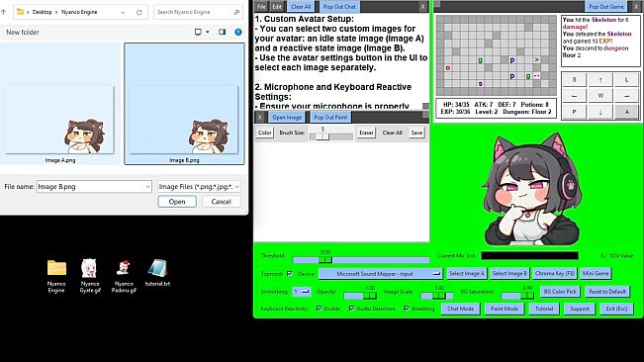Click Clear All in chat panel toolbar
Image resolution: width=644 pixels, height=362 pixels.
pos(301,7)
